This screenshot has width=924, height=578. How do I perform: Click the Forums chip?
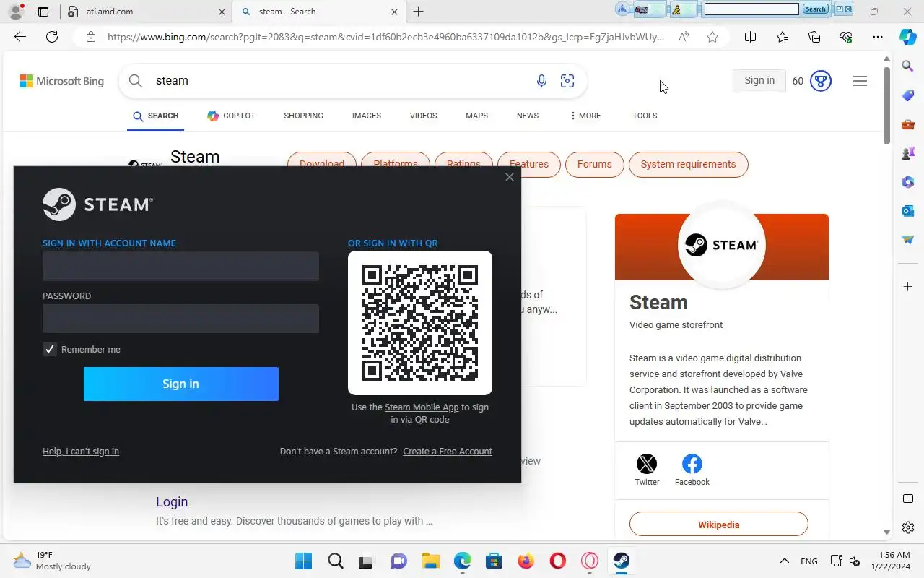[x=594, y=164]
